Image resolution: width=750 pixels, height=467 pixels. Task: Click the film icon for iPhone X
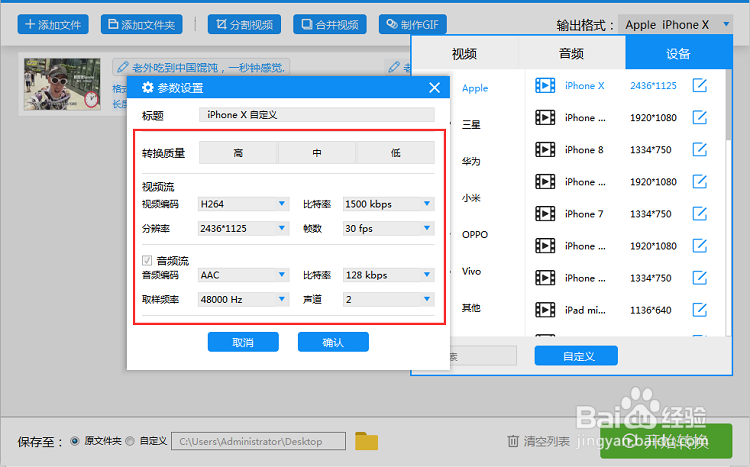(x=545, y=86)
